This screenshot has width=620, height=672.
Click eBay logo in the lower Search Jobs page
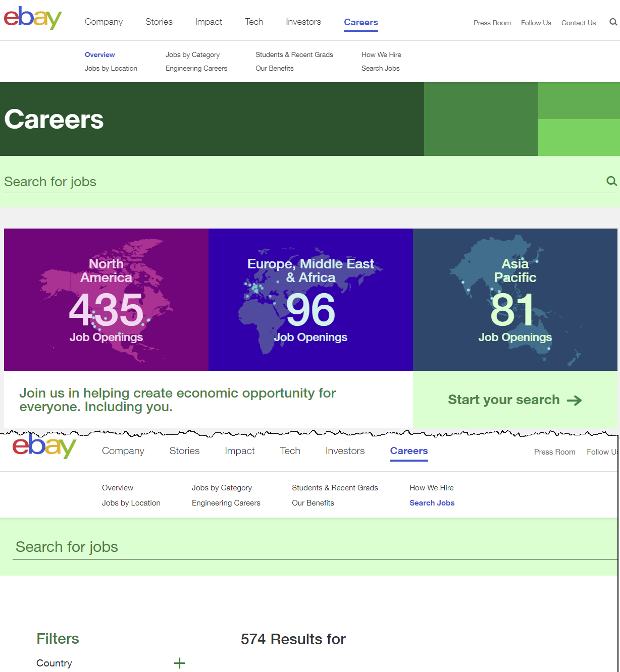click(x=44, y=446)
